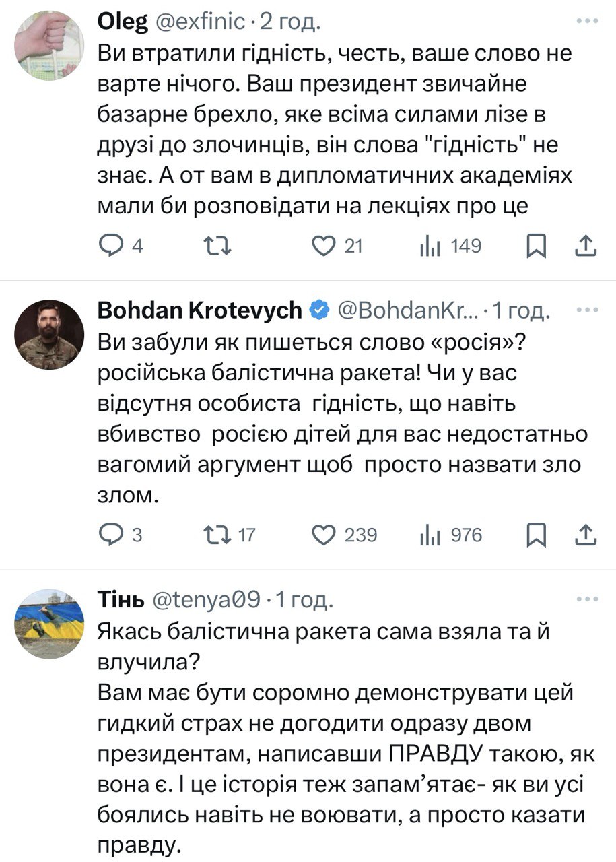Image resolution: width=616 pixels, height=862 pixels.
Task: Share Bohdan Krotevych's tweet
Action: (x=586, y=535)
